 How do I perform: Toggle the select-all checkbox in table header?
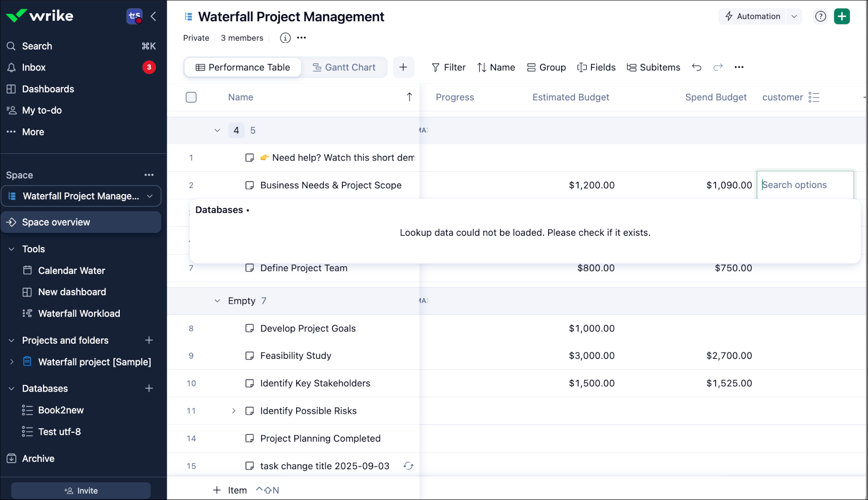pyautogui.click(x=191, y=97)
